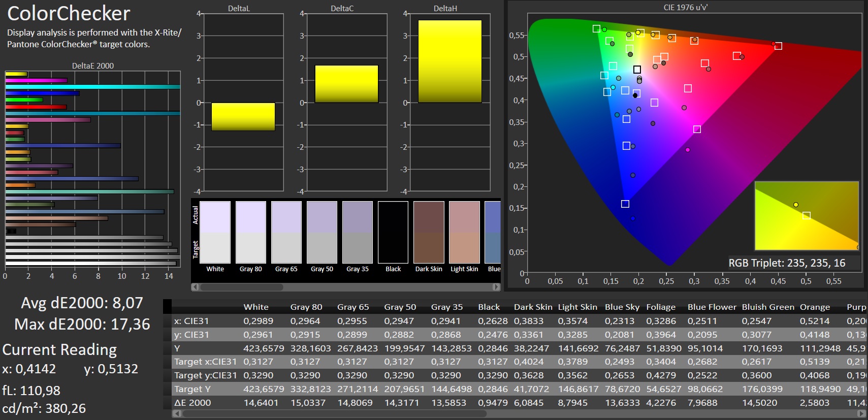Click the 'fL: 110,98' reading
This screenshot has height=420, width=868.
31,391
